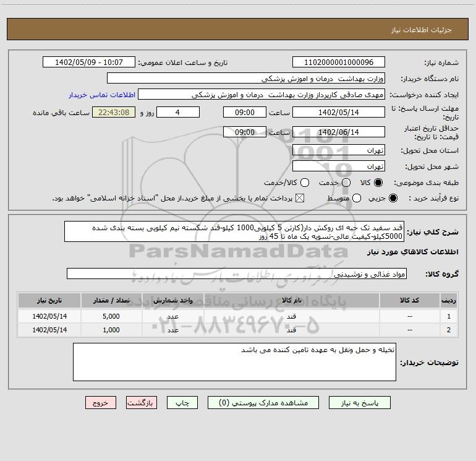Click the goods group field مواد غذائی و نوشیدنی

(x=237, y=274)
